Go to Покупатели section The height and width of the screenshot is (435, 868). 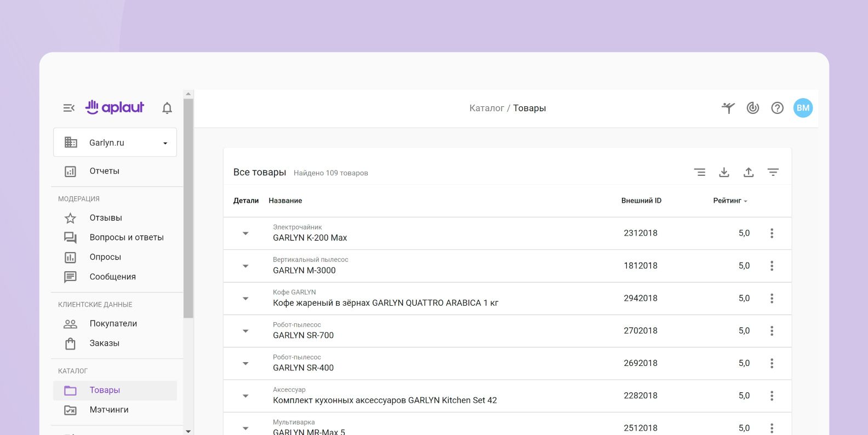point(113,323)
